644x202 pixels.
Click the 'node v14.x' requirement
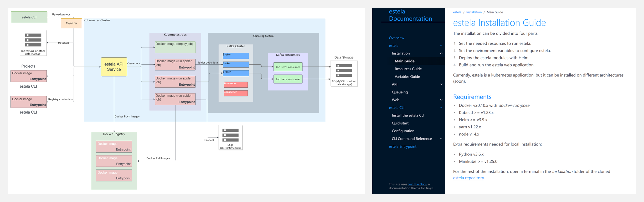tap(469, 134)
